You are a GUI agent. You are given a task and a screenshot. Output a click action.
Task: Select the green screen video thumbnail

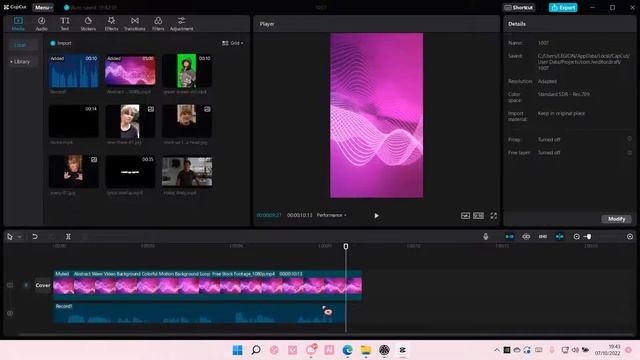point(187,71)
